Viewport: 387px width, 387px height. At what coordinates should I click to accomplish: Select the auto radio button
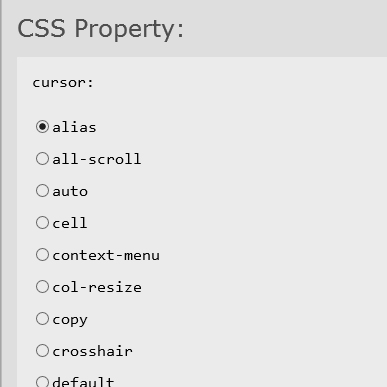pos(42,191)
